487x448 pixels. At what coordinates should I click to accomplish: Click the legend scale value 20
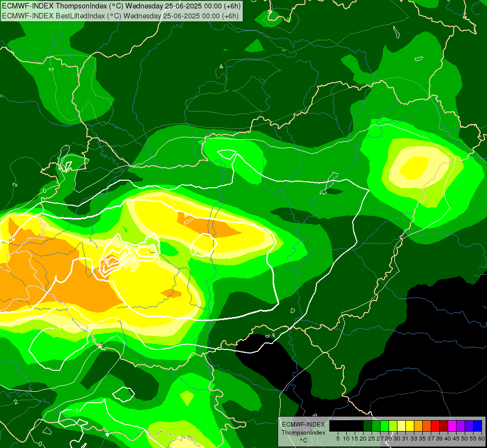pyautogui.click(x=364, y=439)
